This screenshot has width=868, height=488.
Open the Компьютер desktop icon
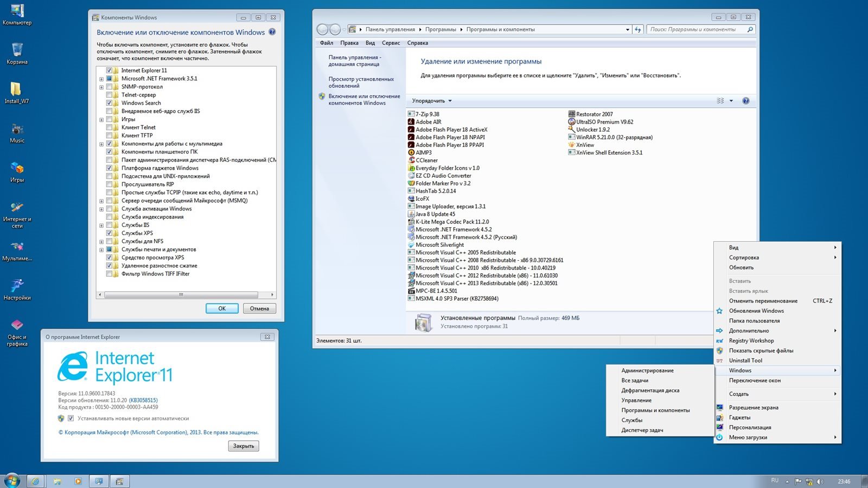click(17, 15)
